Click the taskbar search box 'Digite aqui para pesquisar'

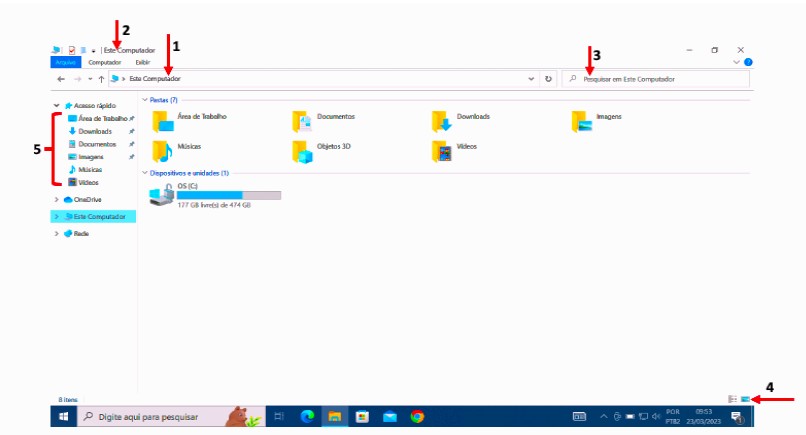click(171, 416)
